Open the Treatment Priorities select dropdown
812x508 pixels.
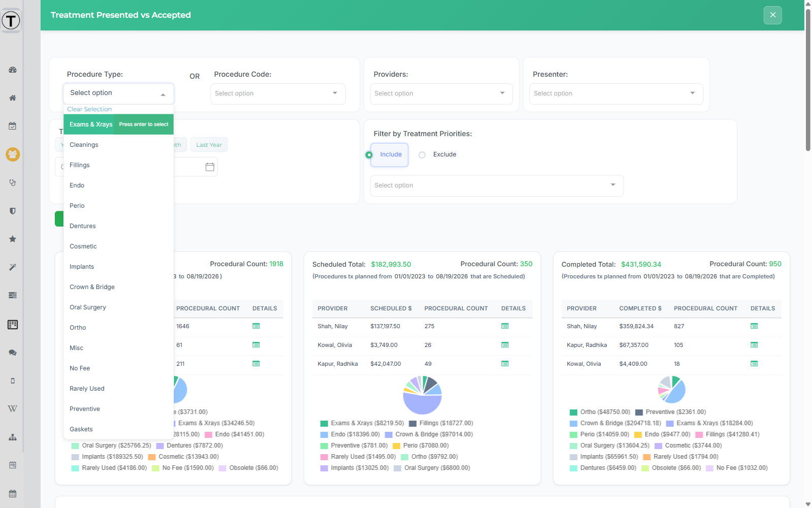[x=497, y=185]
